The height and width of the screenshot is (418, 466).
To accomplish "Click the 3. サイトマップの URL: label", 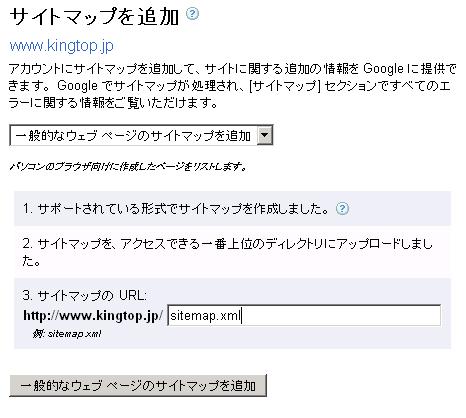I will (85, 295).
